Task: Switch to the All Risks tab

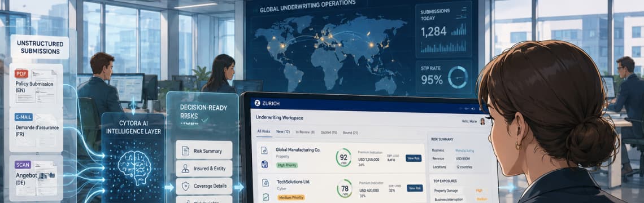Action: (x=264, y=132)
